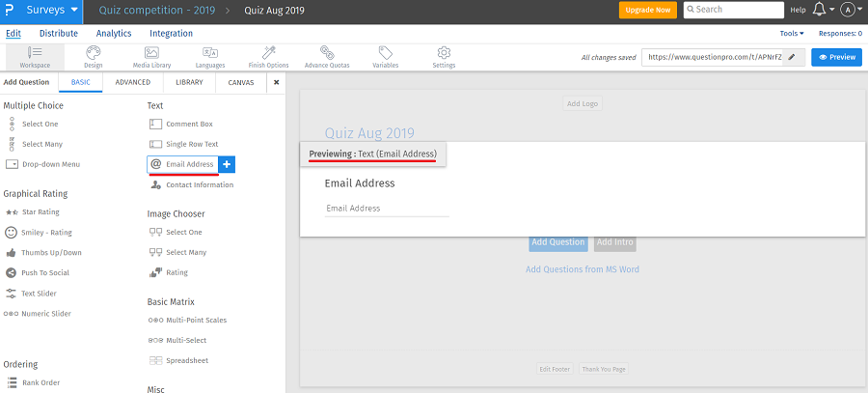Open the Edit menu
Image resolution: width=868 pixels, height=393 pixels.
[14, 33]
